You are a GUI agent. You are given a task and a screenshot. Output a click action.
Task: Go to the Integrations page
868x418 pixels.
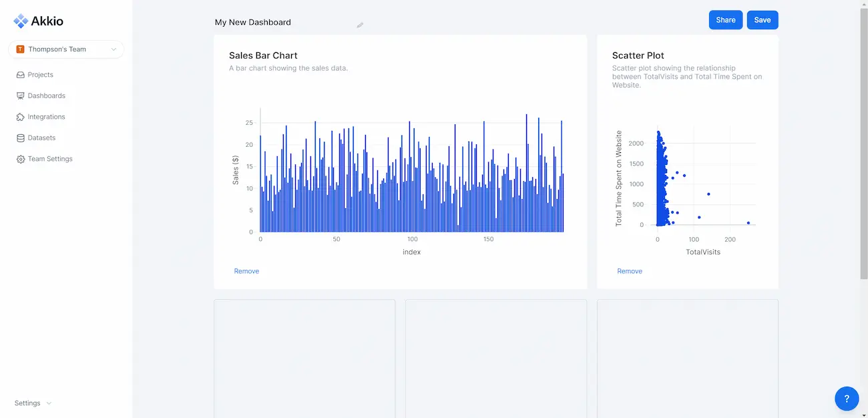coord(46,117)
